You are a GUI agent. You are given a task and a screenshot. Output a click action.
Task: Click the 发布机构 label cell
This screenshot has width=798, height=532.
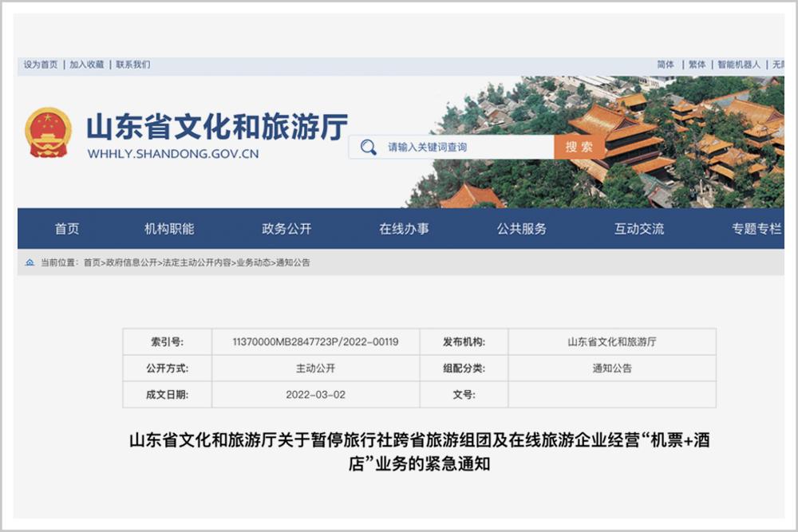464,342
